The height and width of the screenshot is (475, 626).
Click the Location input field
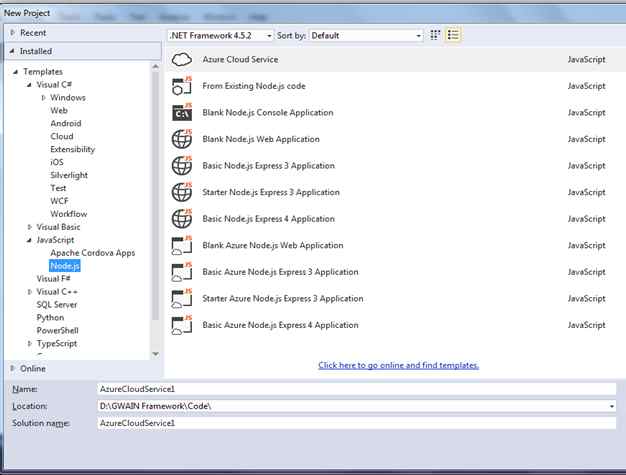tap(357, 406)
